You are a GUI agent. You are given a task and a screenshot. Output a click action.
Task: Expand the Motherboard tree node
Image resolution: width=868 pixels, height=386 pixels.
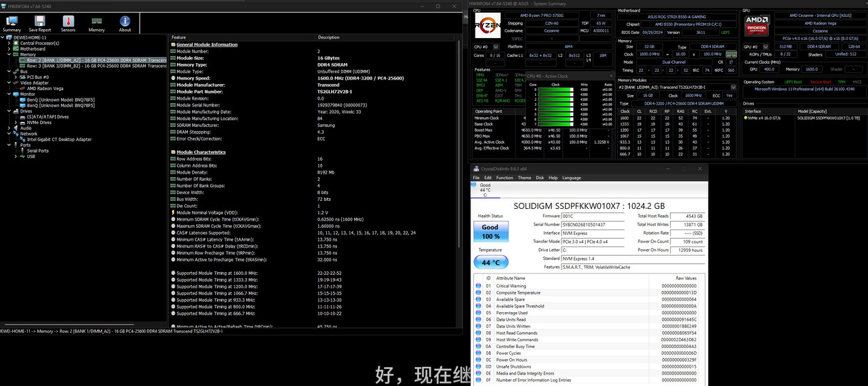coord(9,49)
